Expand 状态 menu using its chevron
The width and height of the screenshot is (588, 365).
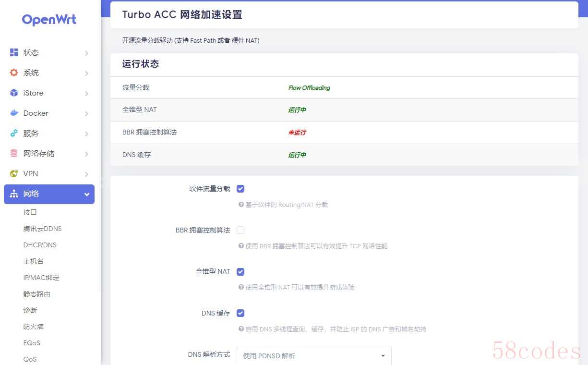pos(86,53)
